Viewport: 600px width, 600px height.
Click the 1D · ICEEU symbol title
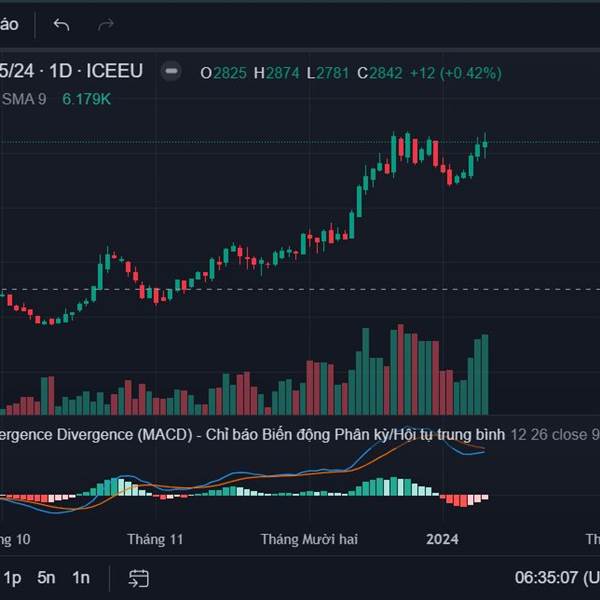96,71
